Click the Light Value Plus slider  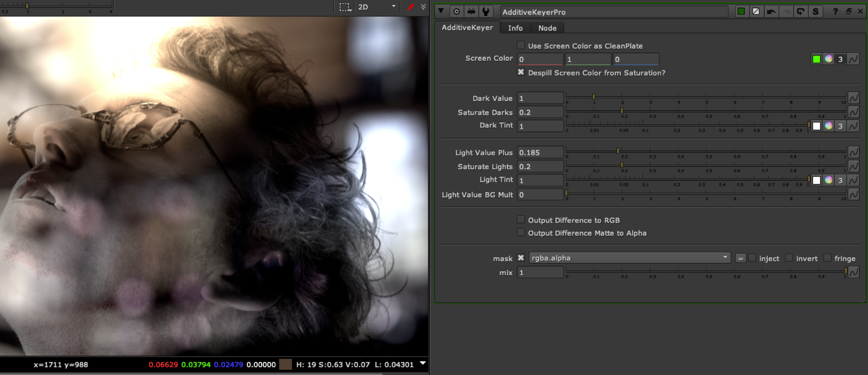[x=706, y=152]
